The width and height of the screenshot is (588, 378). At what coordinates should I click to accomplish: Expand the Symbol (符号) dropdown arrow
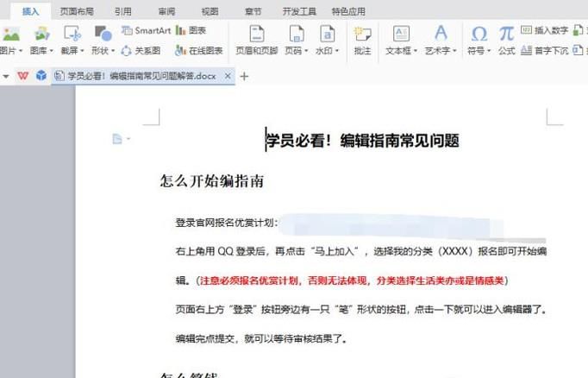489,51
